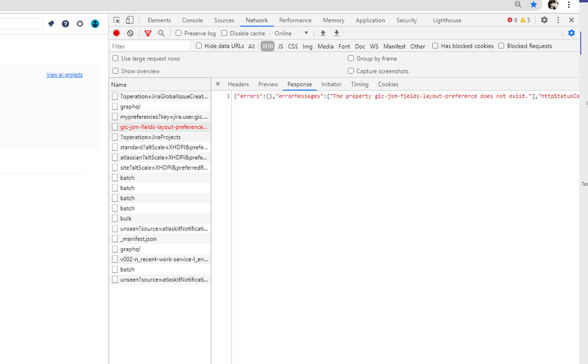
Task: Enable the Capture screenshots checkbox
Action: (x=351, y=71)
